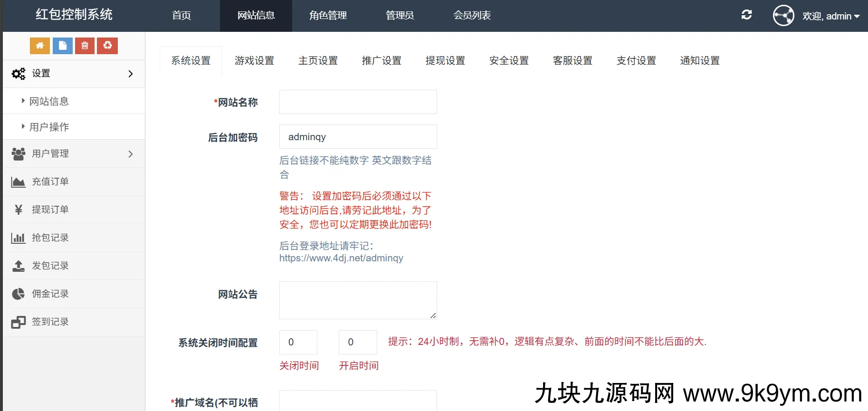Click the 关闭时间 number field
This screenshot has width=868, height=411.
pyautogui.click(x=298, y=342)
